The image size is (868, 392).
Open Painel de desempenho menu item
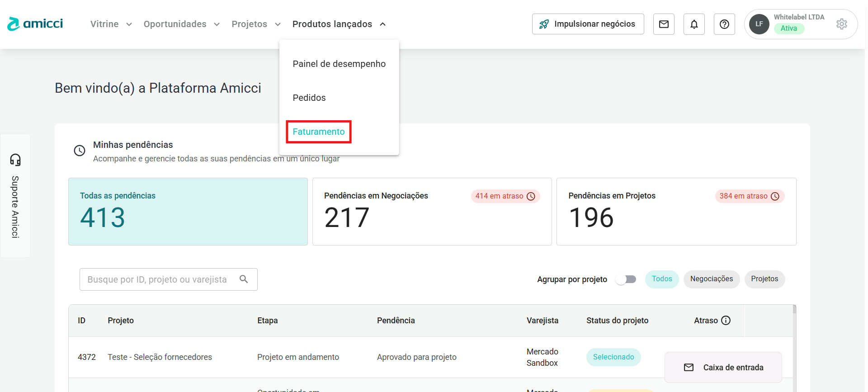pos(339,64)
